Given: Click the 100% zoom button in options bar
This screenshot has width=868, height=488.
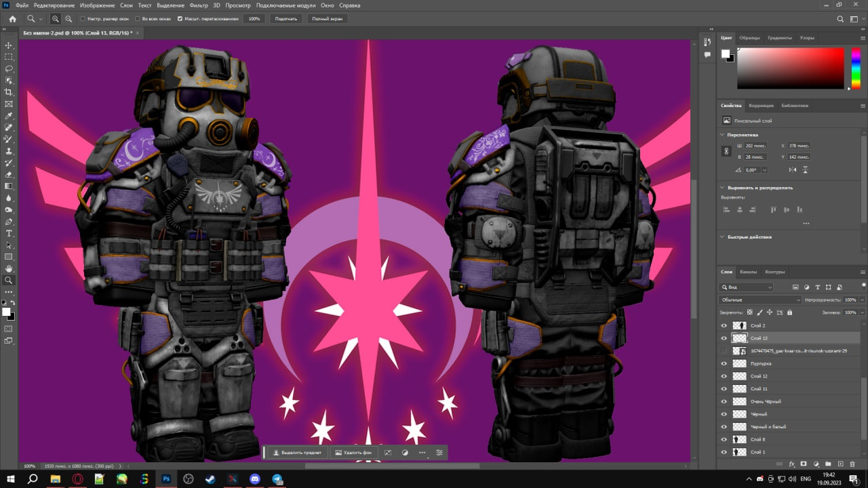Looking at the screenshot, I should pos(254,19).
